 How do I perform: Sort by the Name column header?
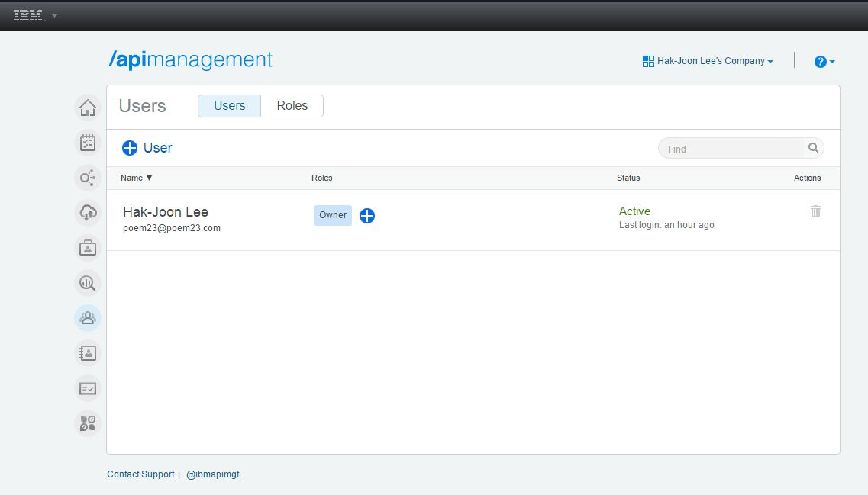coord(136,178)
